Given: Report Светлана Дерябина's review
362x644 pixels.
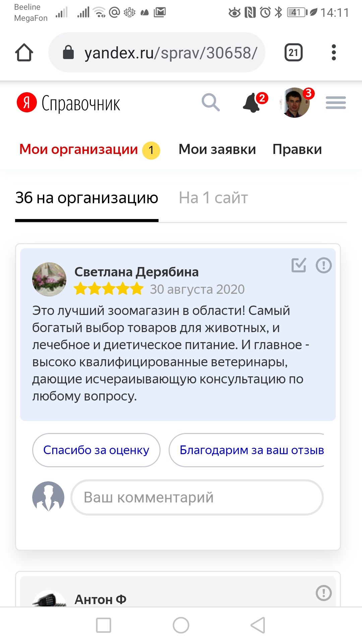Looking at the screenshot, I should click(x=324, y=265).
